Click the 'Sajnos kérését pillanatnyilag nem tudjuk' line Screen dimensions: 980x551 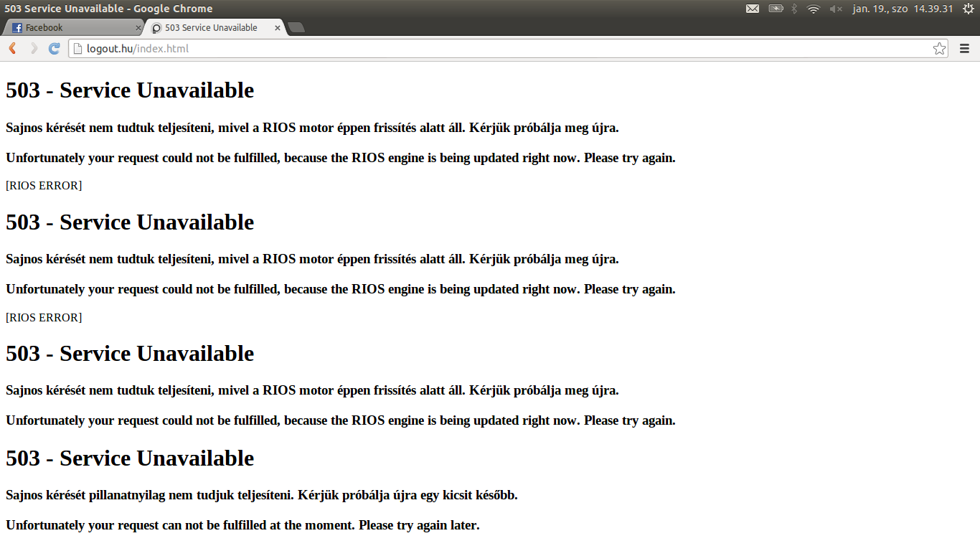pyautogui.click(x=262, y=495)
